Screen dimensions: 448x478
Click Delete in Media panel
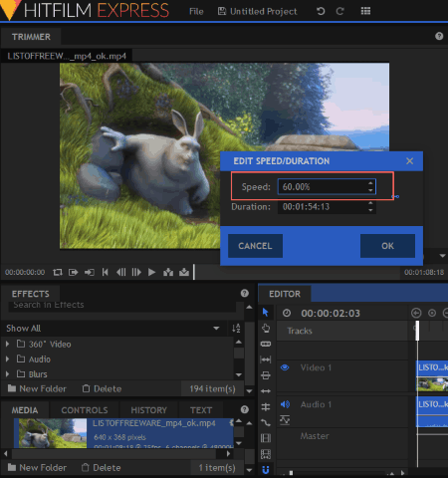coord(101,468)
